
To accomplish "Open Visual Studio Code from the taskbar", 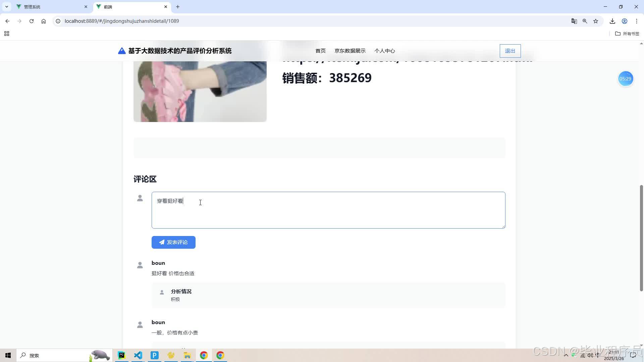I will (138, 355).
